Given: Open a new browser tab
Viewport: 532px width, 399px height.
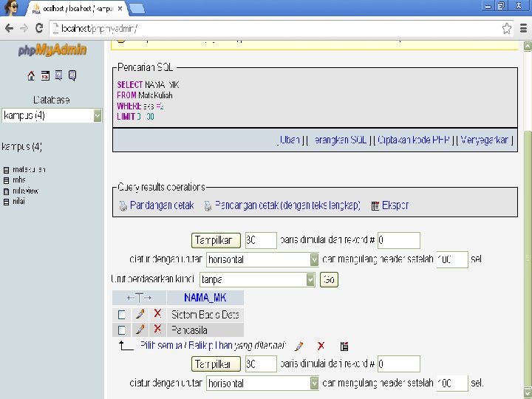Looking at the screenshot, I should [137, 9].
